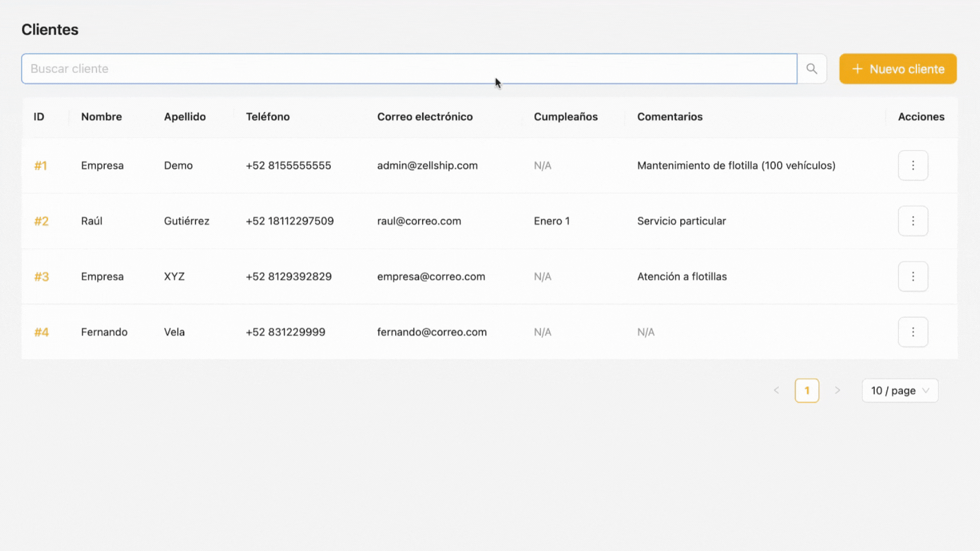
Task: Click the Cumpleaños column header
Action: [566, 117]
